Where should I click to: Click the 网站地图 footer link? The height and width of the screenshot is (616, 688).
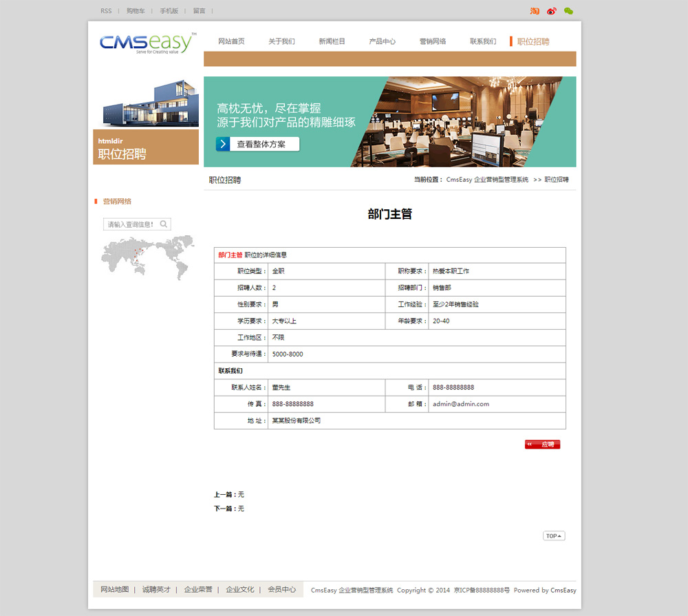(x=114, y=590)
